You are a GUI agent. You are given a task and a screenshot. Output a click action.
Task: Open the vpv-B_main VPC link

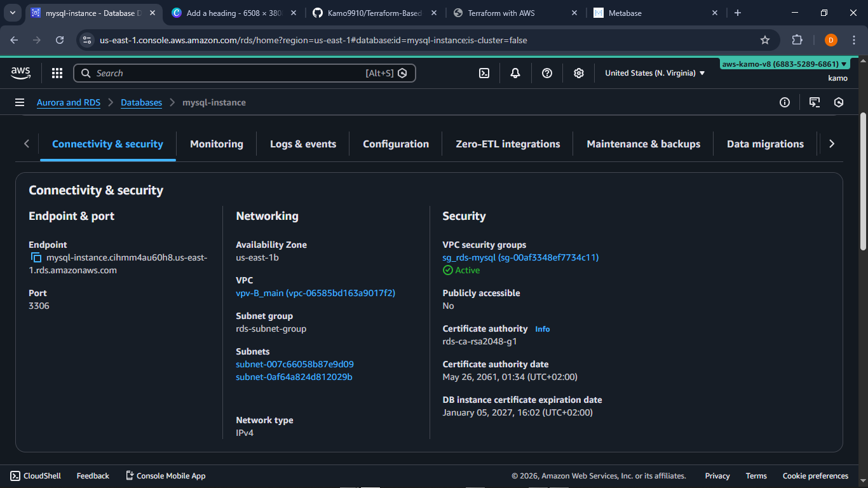(315, 293)
